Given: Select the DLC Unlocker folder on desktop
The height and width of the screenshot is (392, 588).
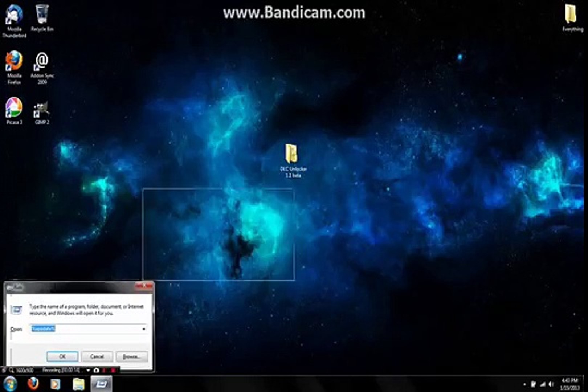Looking at the screenshot, I should (x=293, y=160).
